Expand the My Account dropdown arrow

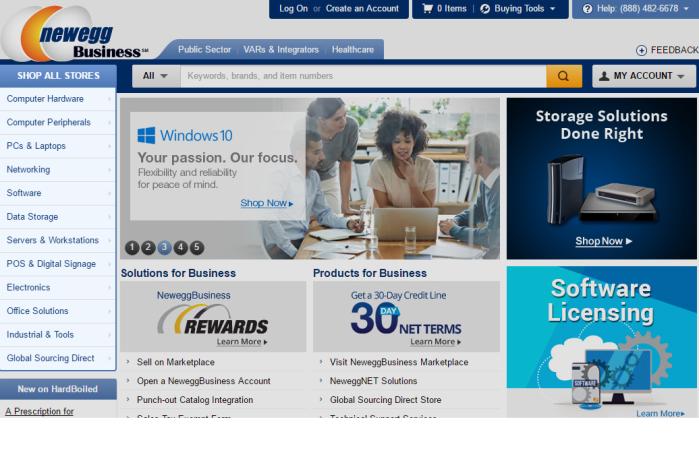pos(681,76)
